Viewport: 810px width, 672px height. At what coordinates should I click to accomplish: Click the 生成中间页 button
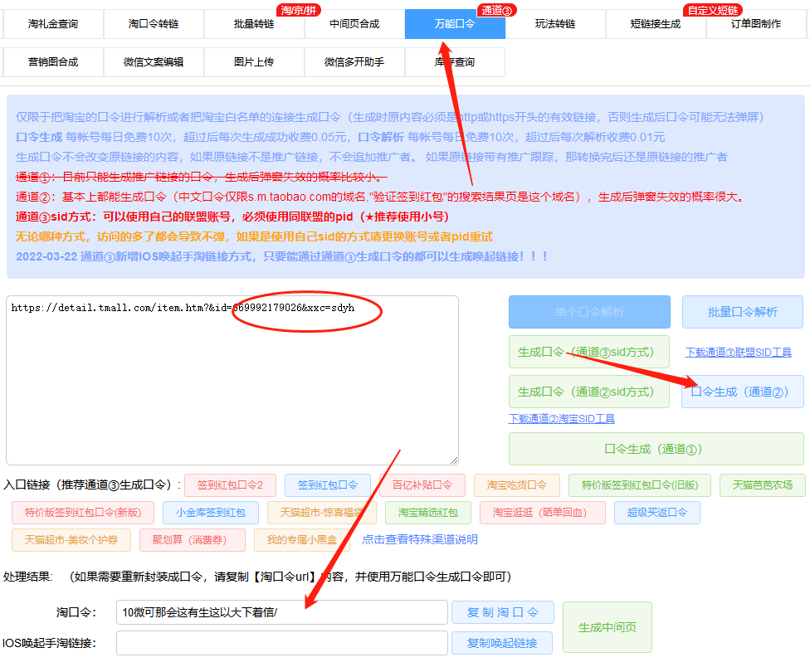click(607, 627)
